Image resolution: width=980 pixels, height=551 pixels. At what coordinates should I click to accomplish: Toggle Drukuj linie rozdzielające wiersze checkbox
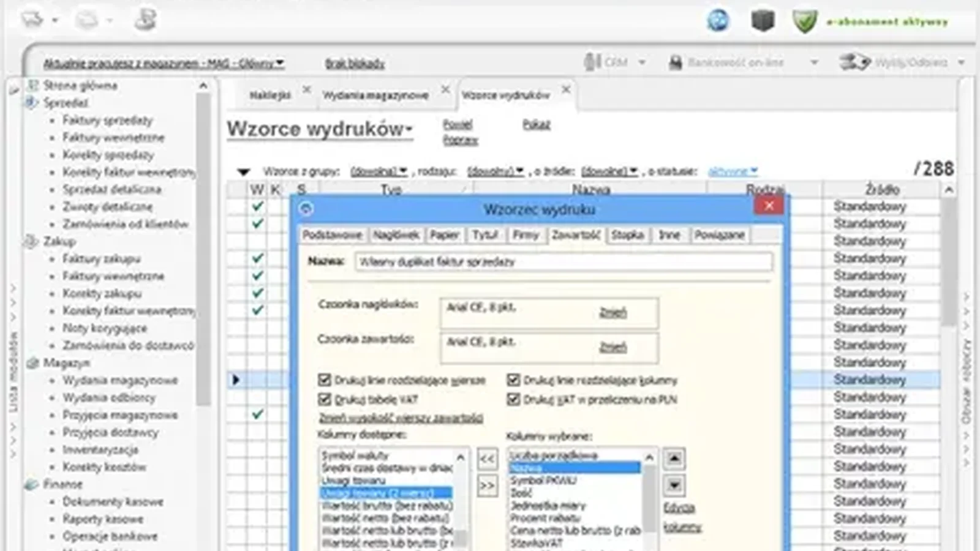tap(325, 380)
